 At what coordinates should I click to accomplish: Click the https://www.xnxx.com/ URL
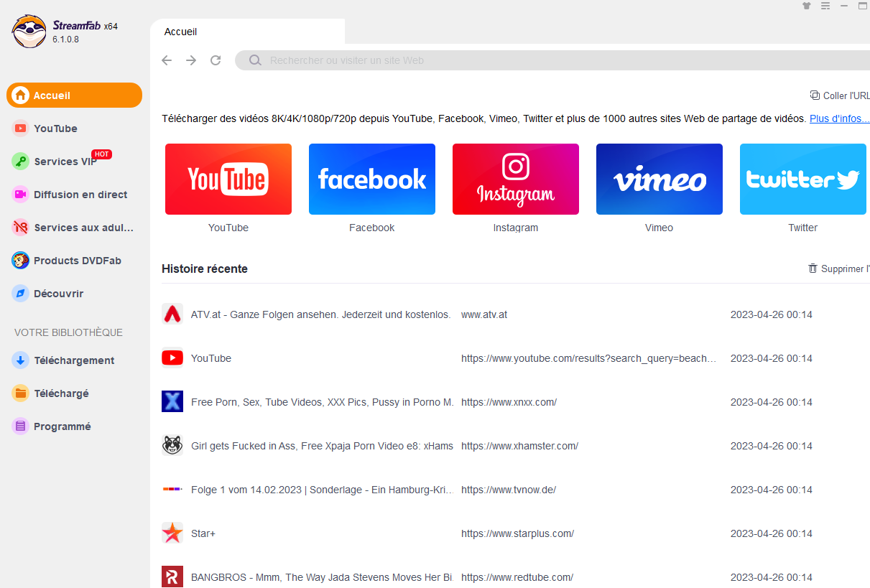coord(509,402)
